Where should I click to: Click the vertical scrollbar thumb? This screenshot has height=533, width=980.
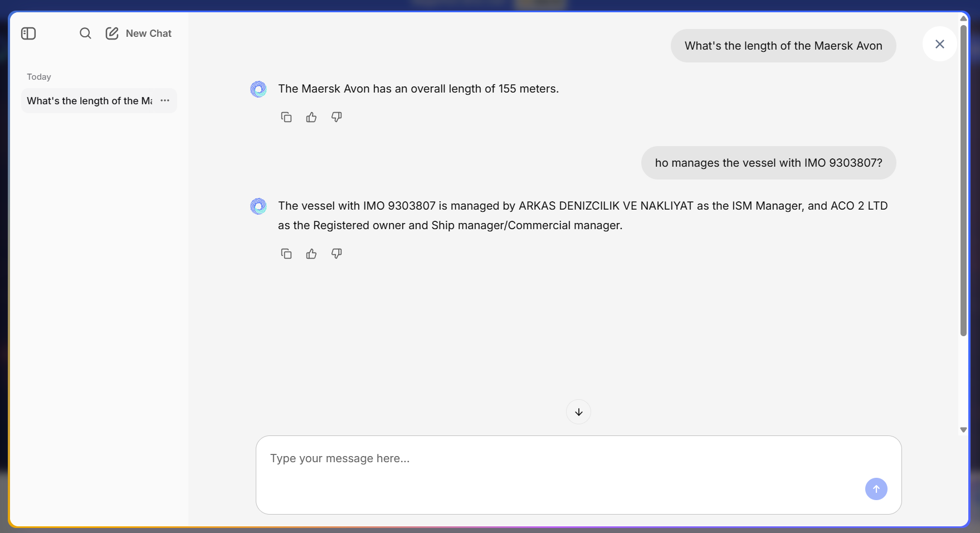tap(964, 180)
